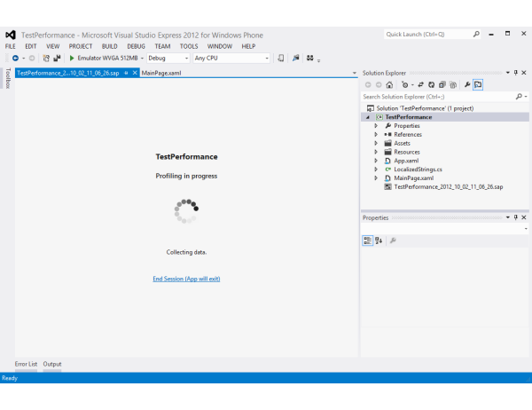This screenshot has width=532, height=410.
Task: Open the HELP menu
Action: click(x=248, y=46)
